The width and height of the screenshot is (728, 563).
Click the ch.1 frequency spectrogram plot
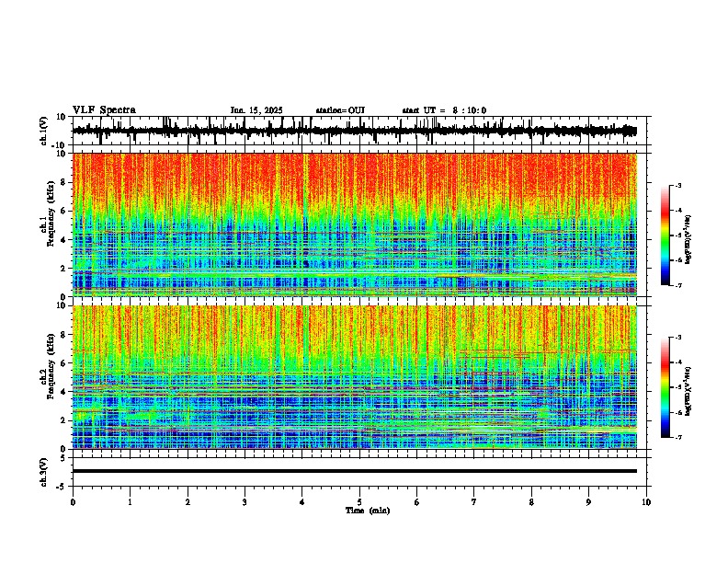click(355, 224)
